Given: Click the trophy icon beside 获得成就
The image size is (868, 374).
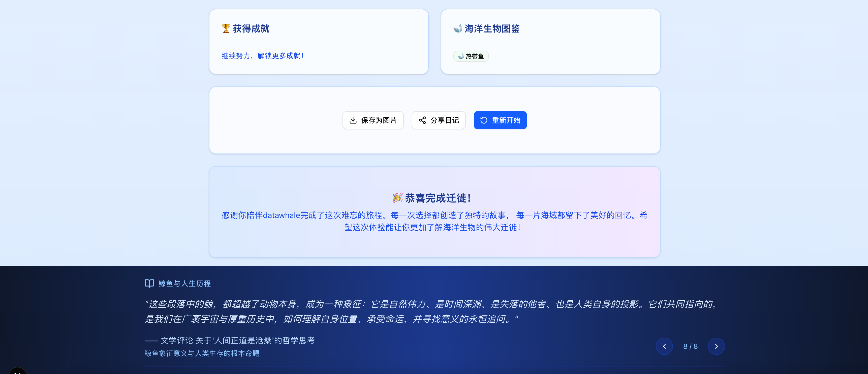Looking at the screenshot, I should point(226,28).
